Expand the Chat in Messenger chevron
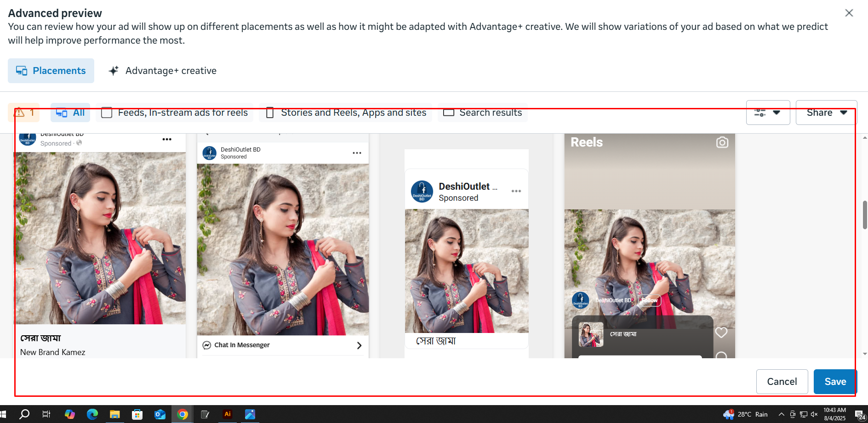The height and width of the screenshot is (423, 868). coord(359,345)
